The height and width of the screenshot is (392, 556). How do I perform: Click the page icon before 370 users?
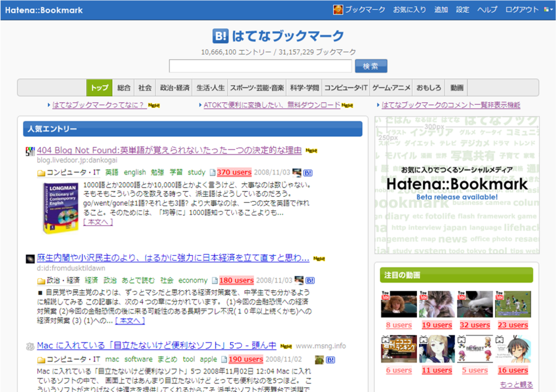[212, 173]
